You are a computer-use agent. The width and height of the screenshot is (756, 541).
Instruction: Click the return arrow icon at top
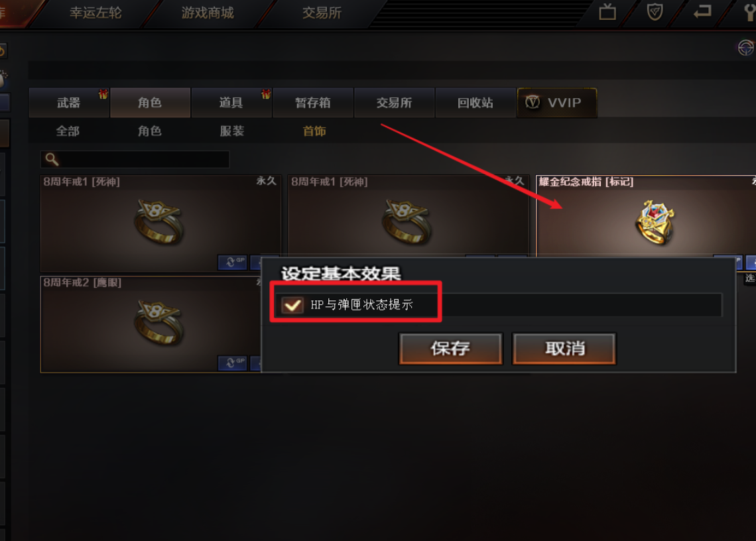(x=702, y=11)
